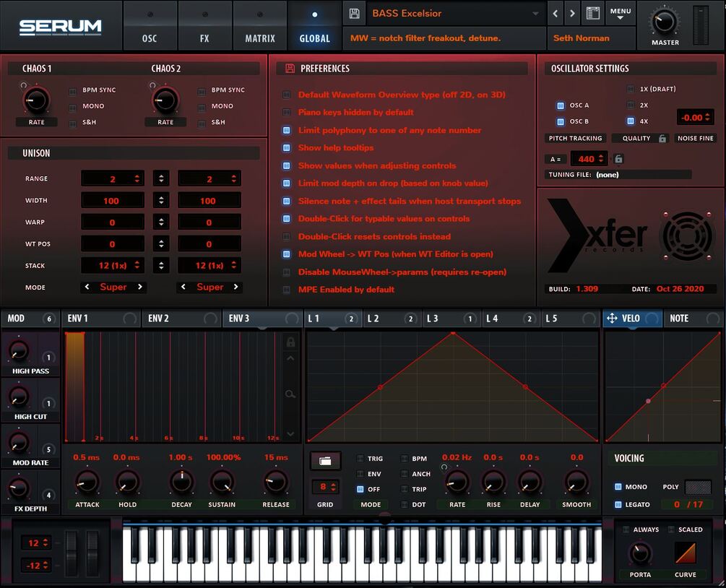Switch to the OSC tab
726x588 pixels.
coord(150,25)
